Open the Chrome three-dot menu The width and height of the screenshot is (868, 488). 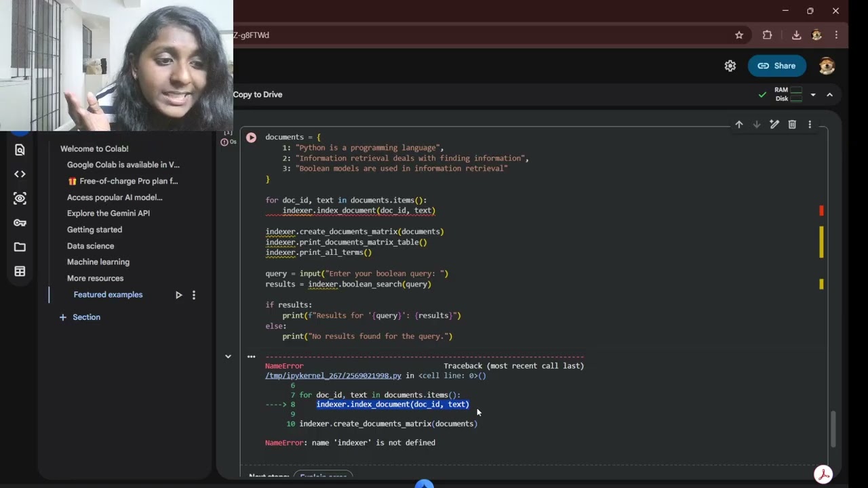[x=836, y=35]
